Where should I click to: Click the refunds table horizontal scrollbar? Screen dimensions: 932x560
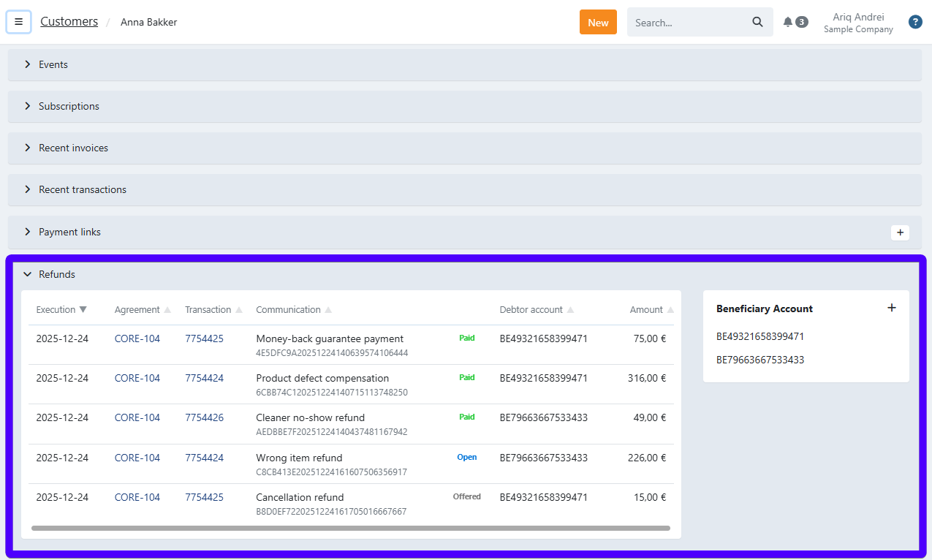point(351,528)
